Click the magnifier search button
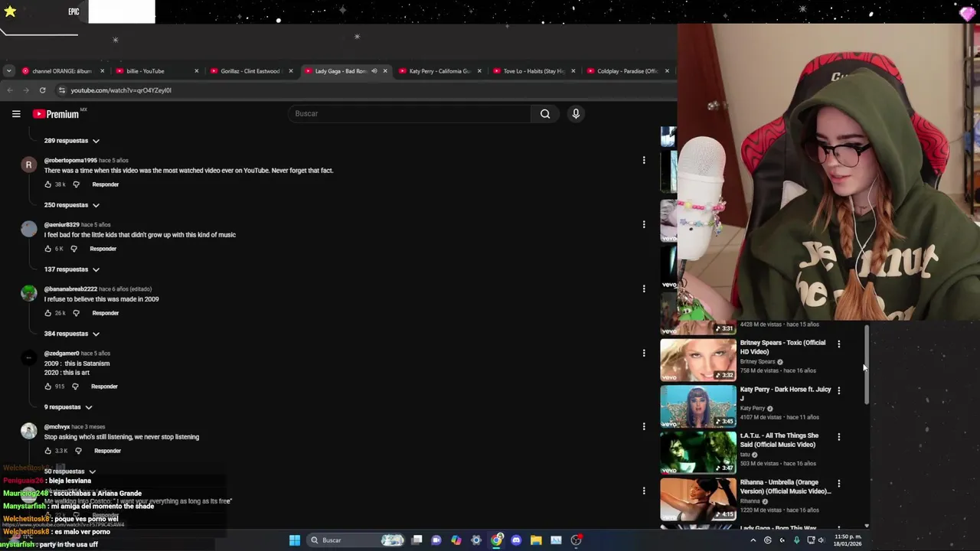This screenshot has width=980, height=551. click(x=545, y=114)
